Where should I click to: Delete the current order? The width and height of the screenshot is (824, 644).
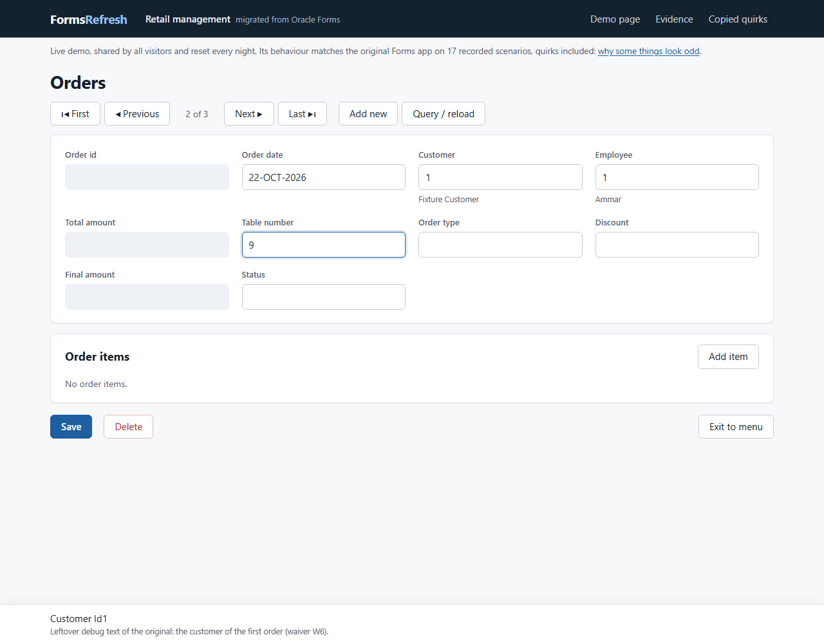pos(128,427)
